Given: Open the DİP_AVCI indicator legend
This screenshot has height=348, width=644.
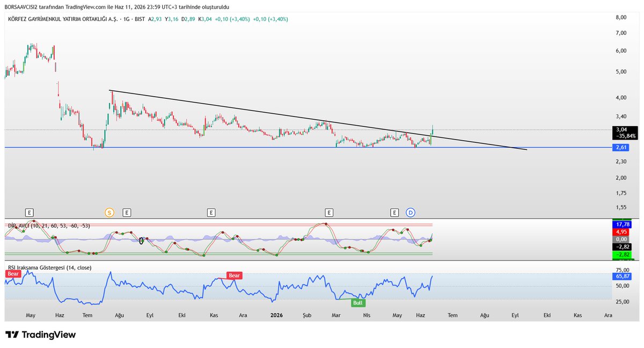Looking at the screenshot, I should coord(48,226).
